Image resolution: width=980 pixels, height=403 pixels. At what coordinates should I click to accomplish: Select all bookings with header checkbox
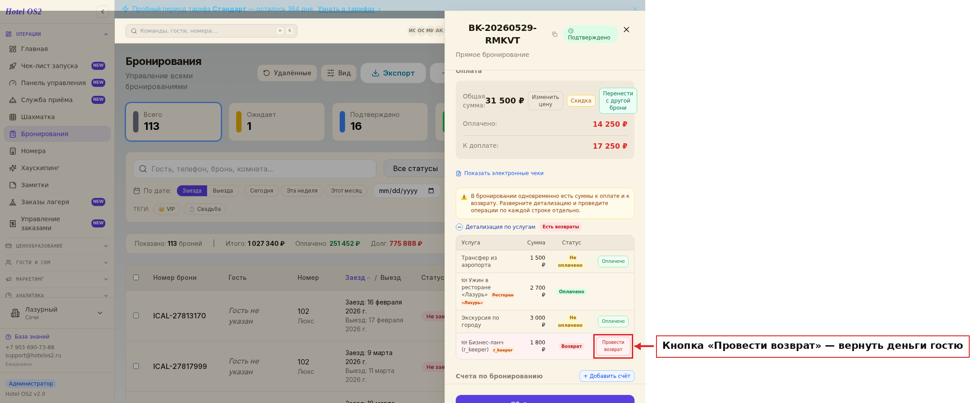coord(136,278)
